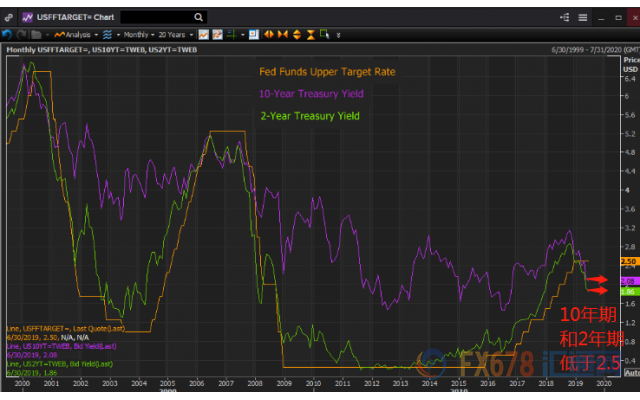Expand the toolbar overflow chevron
Image resolution: width=640 pixels, height=400 pixels.
338,35
